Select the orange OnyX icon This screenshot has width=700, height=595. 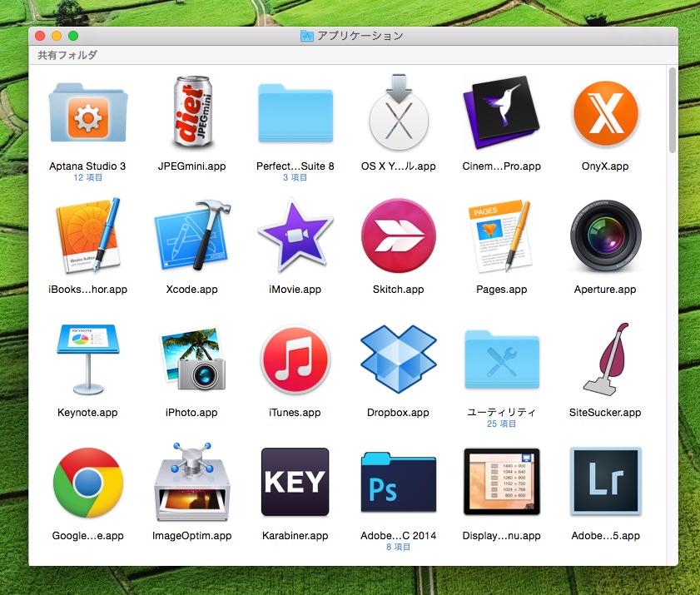point(605,113)
